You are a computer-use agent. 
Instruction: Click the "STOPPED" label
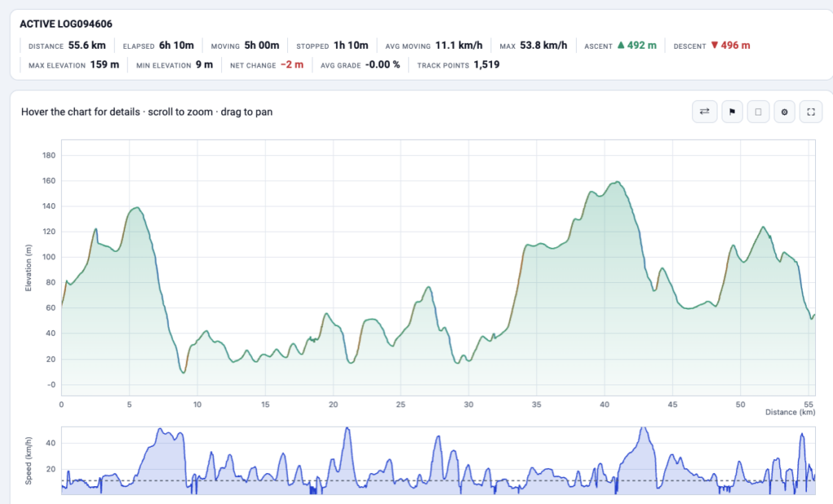313,46
